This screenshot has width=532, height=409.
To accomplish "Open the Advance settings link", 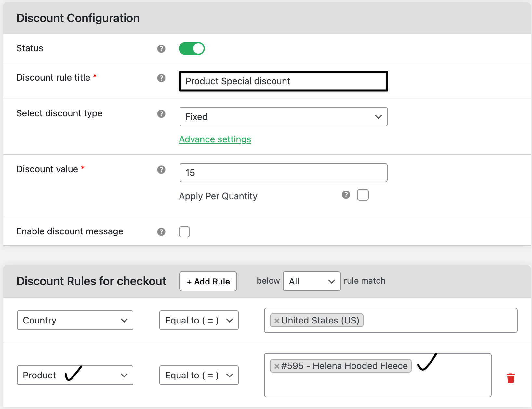I will pos(215,139).
